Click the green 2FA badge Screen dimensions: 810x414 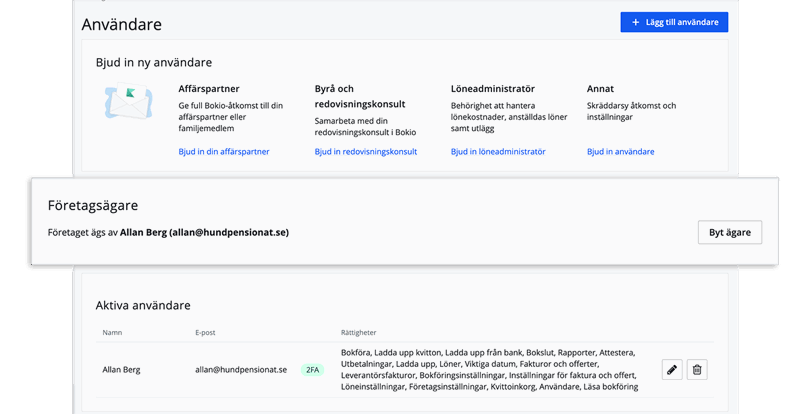click(313, 370)
